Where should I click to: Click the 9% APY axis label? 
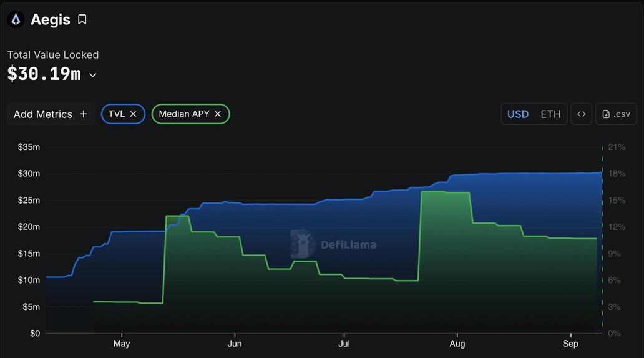point(614,253)
